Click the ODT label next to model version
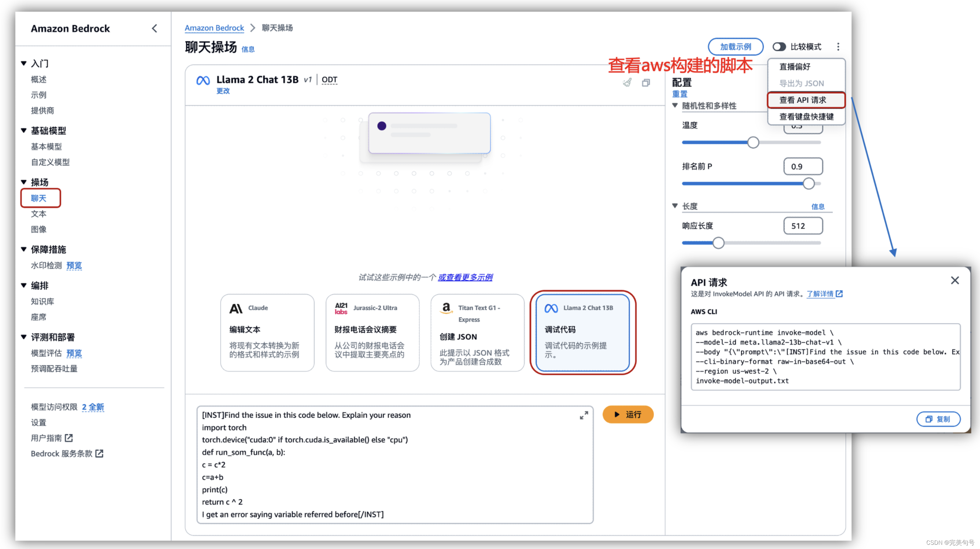The height and width of the screenshot is (549, 980). pyautogui.click(x=329, y=79)
